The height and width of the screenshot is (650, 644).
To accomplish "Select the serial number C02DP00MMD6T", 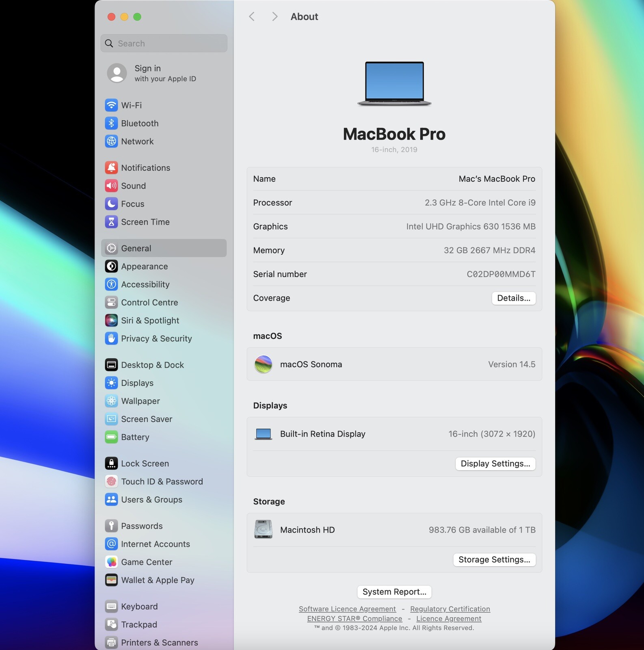I will click(501, 274).
